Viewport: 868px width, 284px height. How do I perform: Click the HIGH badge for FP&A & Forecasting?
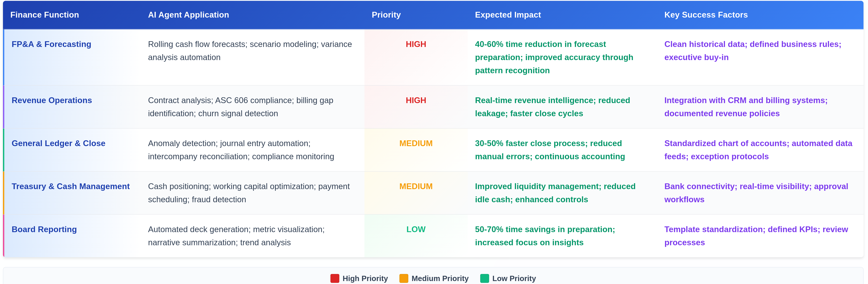click(x=416, y=44)
